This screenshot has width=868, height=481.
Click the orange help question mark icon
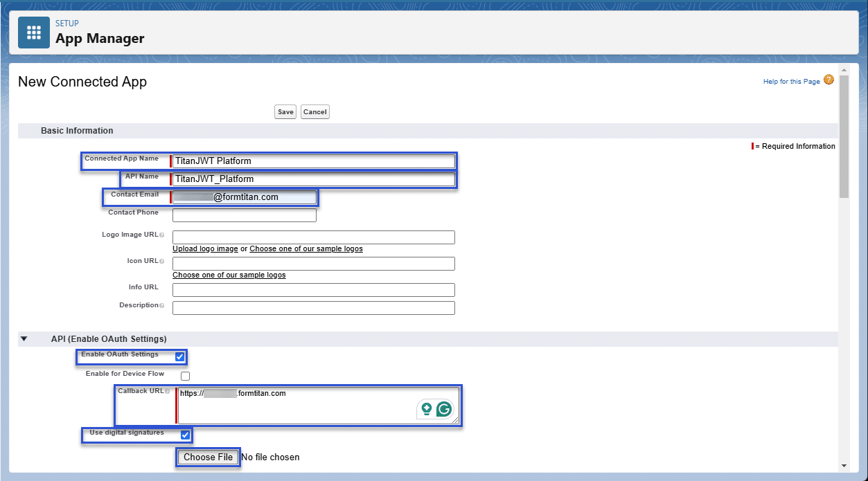[x=829, y=80]
